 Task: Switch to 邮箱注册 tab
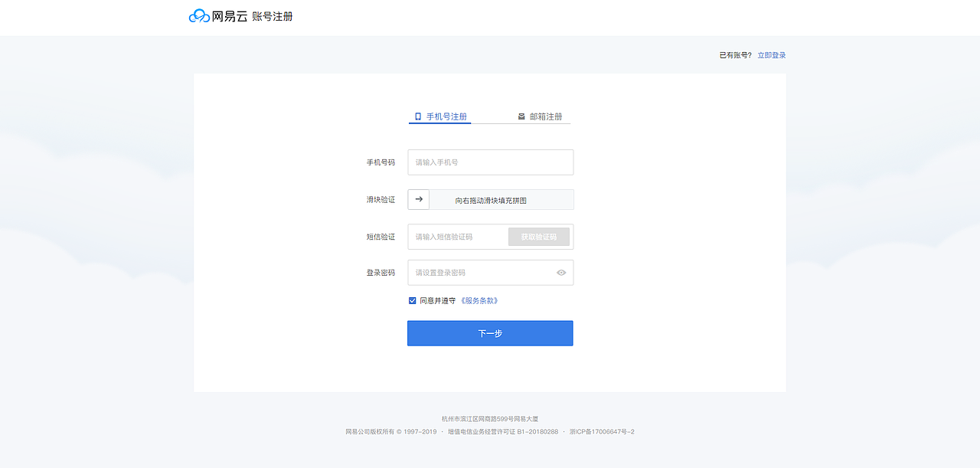click(x=540, y=116)
